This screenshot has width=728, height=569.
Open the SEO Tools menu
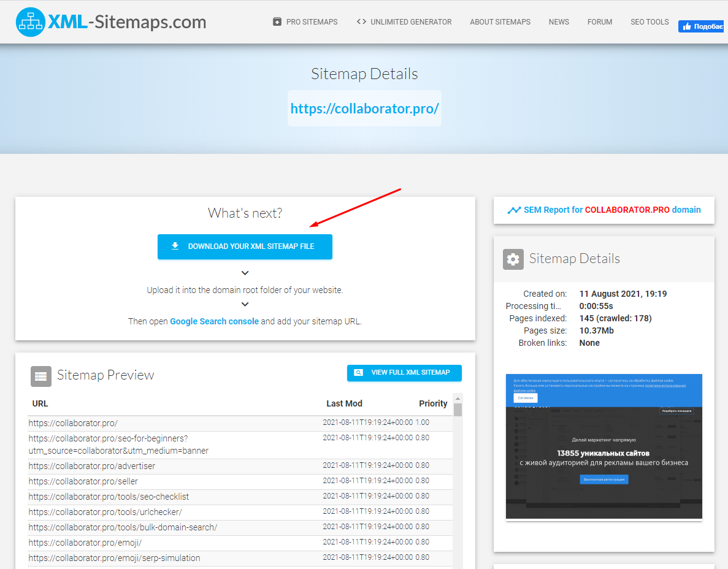pos(649,21)
